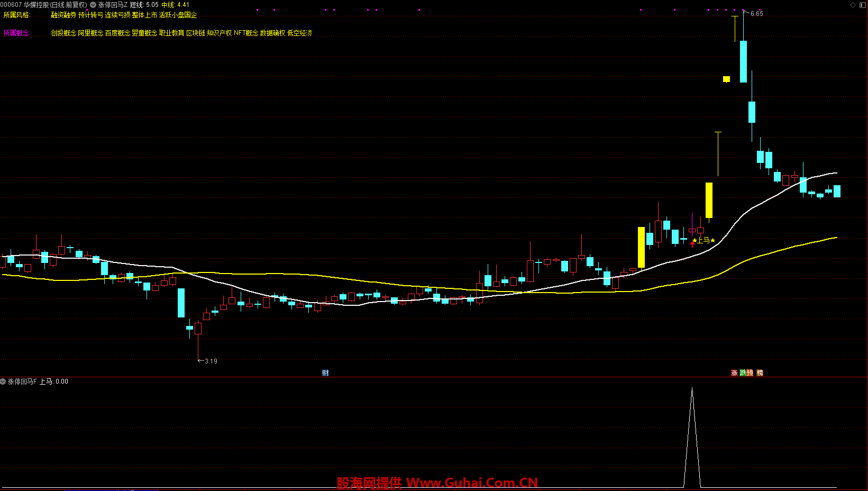The width and height of the screenshot is (868, 491).
Task: Click the 所属风格 label
Action: pyautogui.click(x=17, y=15)
